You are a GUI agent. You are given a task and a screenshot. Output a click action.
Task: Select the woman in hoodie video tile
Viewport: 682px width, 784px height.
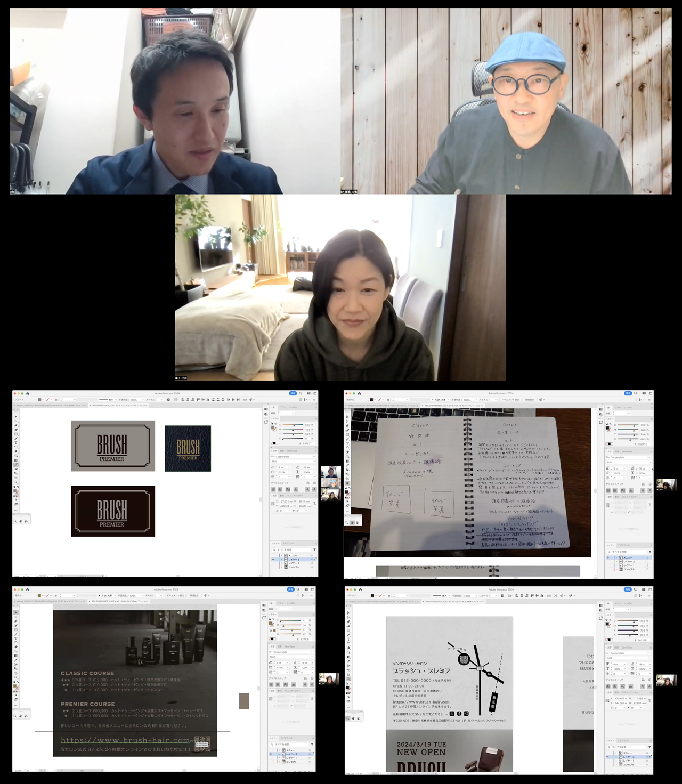tap(340, 287)
